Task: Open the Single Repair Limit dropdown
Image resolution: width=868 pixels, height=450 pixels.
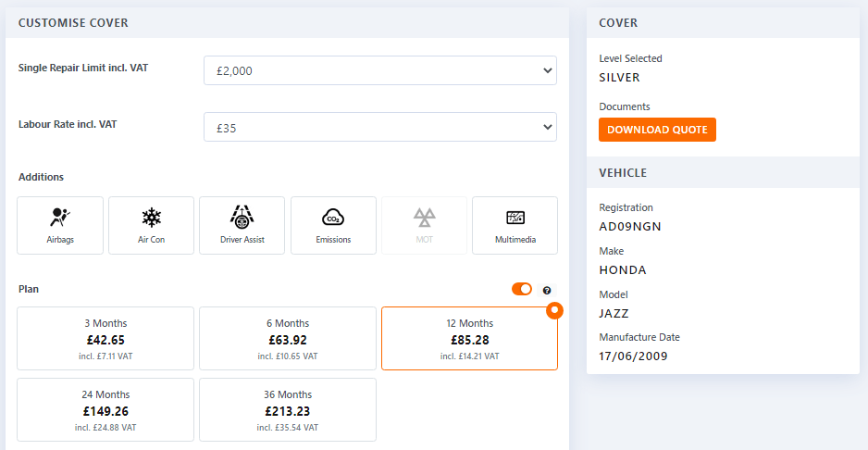Action: [379, 70]
